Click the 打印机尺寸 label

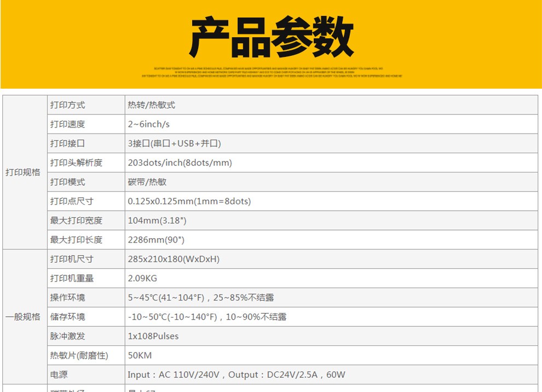click(72, 259)
